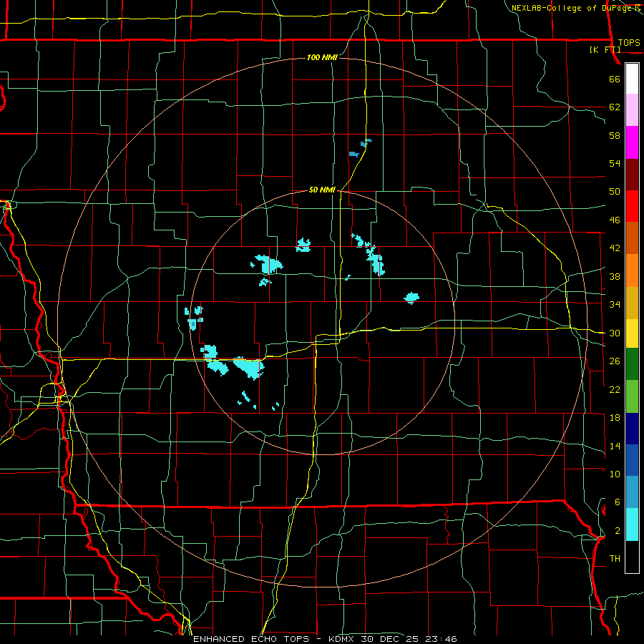Click the legend value 58
Image resolution: width=644 pixels, height=644 pixels.
(615, 135)
